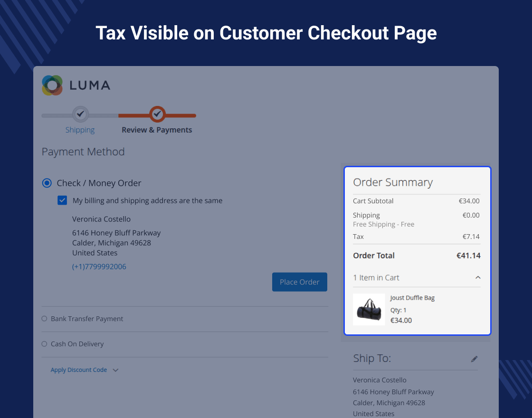The image size is (532, 418).
Task: Click the LUMA wordmark text
Action: [90, 85]
